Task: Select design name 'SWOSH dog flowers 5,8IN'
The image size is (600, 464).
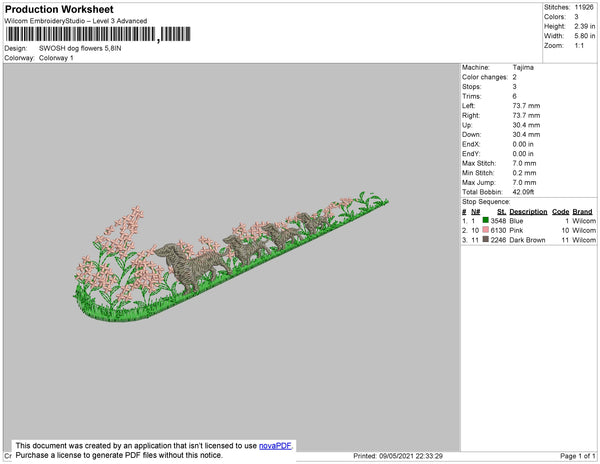Action: tap(80, 49)
